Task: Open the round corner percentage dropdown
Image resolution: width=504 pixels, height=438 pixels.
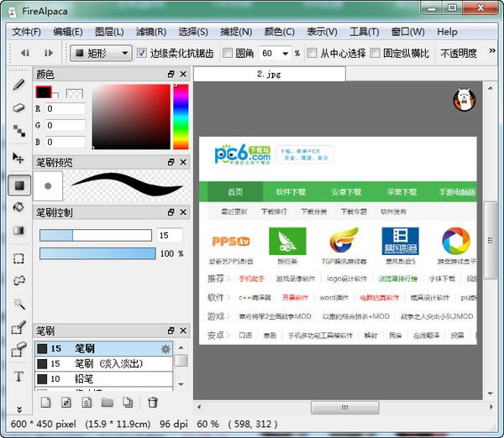Action: (x=284, y=53)
